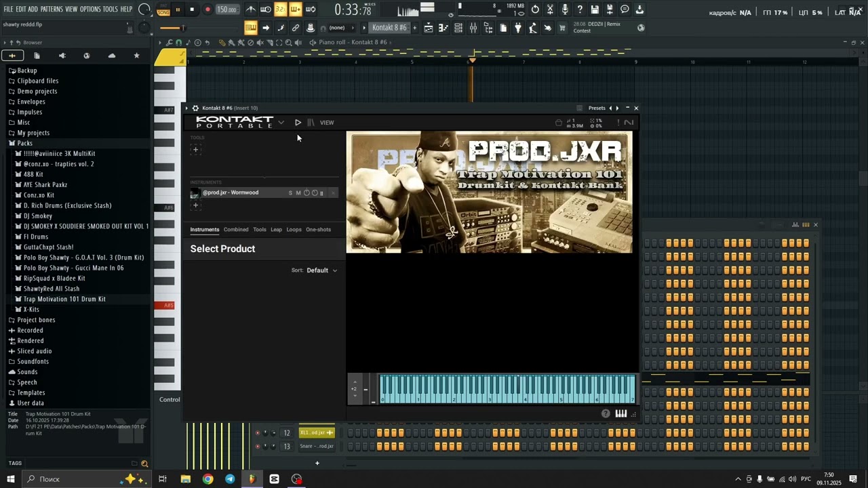This screenshot has width=868, height=488.
Task: Open Kontakt Portable logo dropdown chevron
Action: [x=281, y=123]
